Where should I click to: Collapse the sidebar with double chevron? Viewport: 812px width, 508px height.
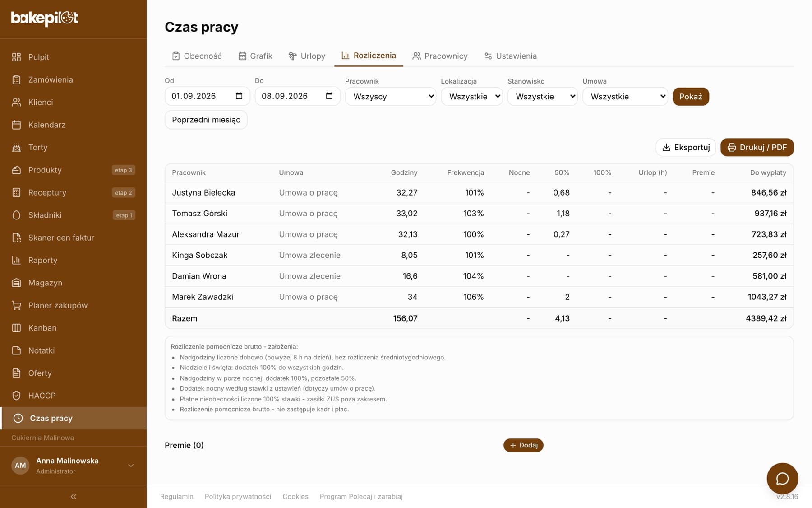point(73,496)
